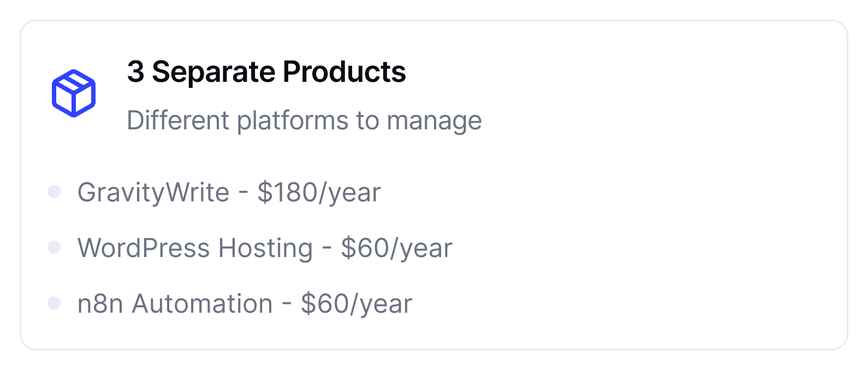This screenshot has width=868, height=370.
Task: Click the GravityWrite product name
Action: point(153,193)
